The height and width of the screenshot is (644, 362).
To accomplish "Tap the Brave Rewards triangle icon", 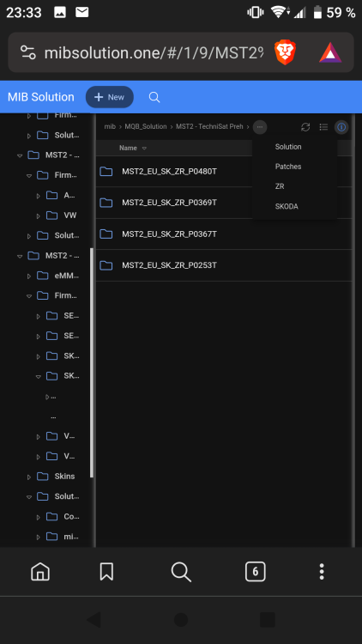I will click(x=330, y=52).
